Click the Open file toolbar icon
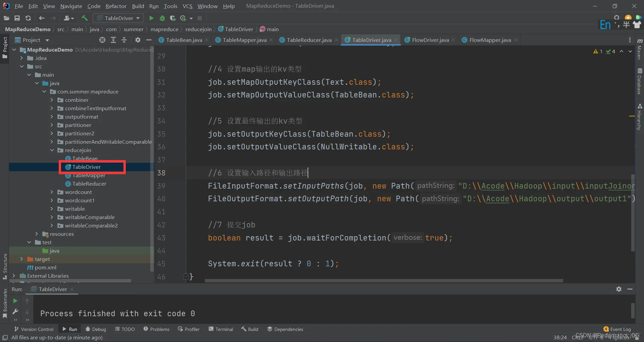The image size is (644, 342). tap(6, 18)
